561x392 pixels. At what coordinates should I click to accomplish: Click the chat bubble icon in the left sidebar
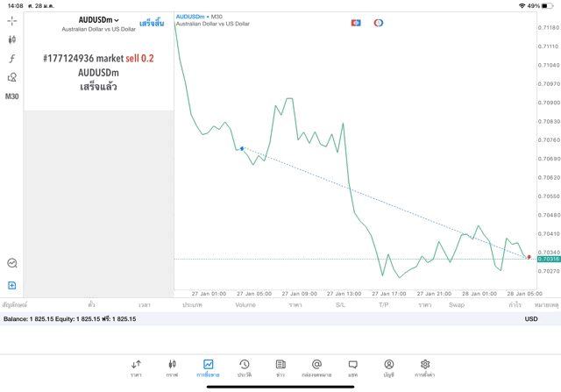(12, 263)
